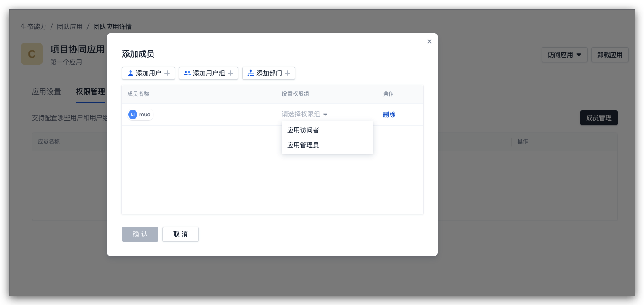Click the 成员名称 header in background table
Image resolution: width=644 pixels, height=305 pixels.
(49, 142)
